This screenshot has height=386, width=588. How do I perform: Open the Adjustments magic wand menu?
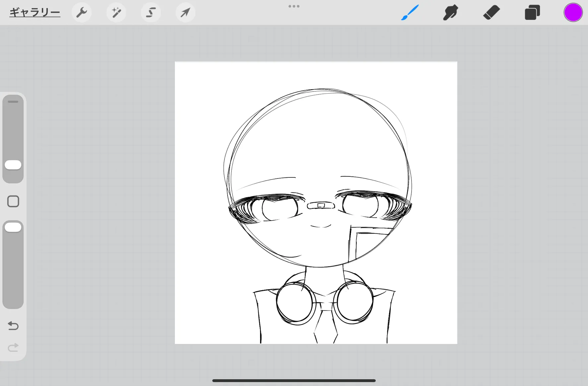(x=116, y=13)
